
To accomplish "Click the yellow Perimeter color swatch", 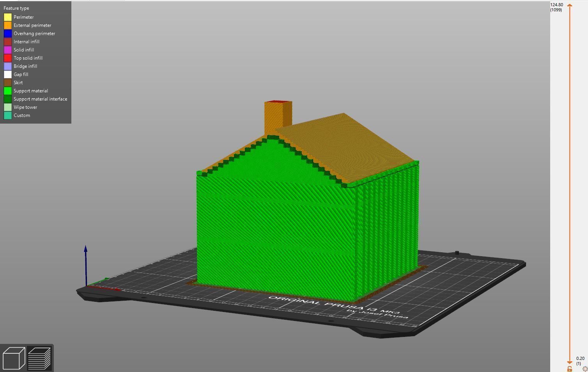I will [8, 17].
